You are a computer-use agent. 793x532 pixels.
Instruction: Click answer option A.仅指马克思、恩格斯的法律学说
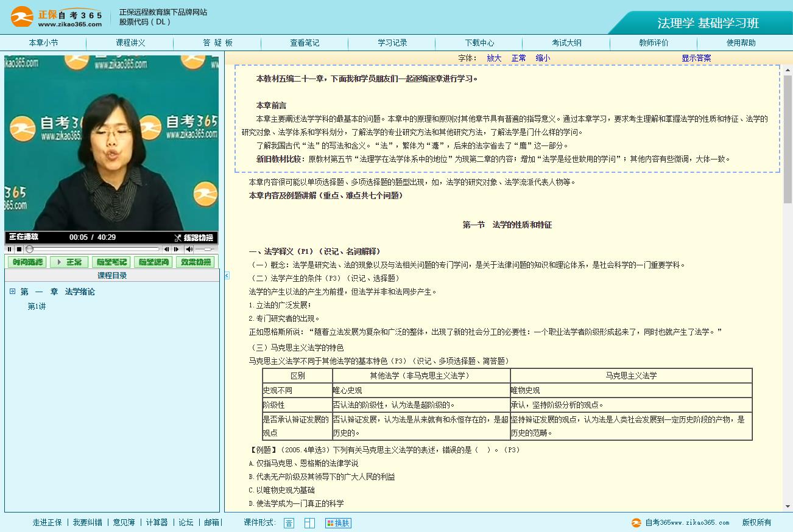point(303,464)
